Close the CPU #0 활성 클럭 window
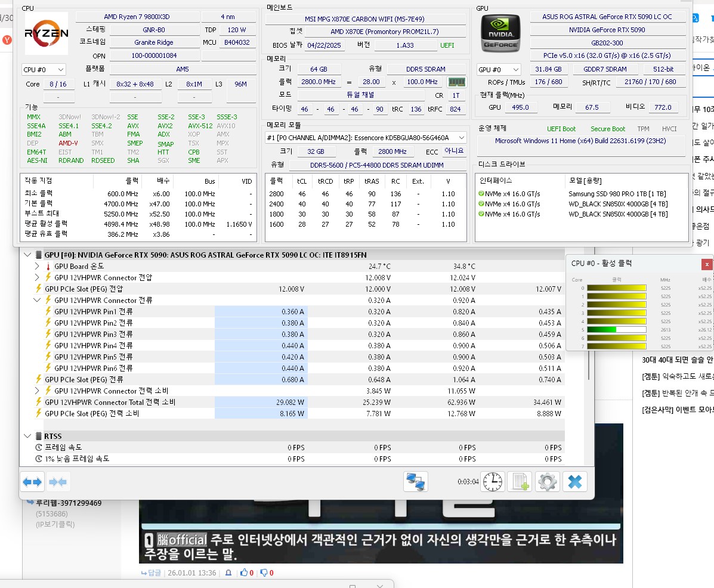The width and height of the screenshot is (714, 588). point(707,264)
